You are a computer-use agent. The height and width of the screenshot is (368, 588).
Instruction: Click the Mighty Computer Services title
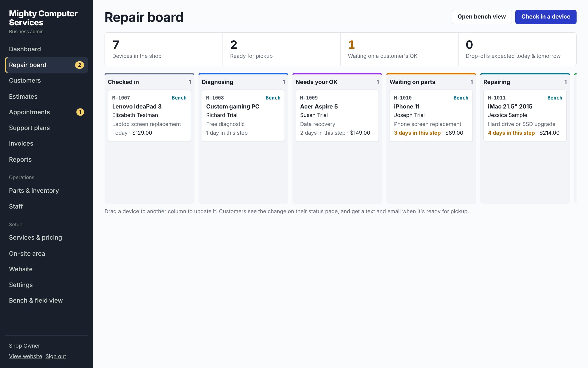[43, 18]
